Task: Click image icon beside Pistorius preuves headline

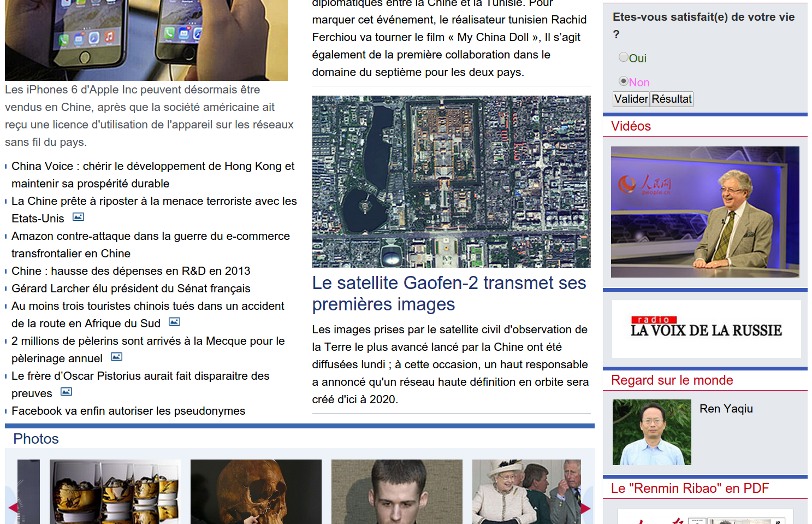Action: 66,392
